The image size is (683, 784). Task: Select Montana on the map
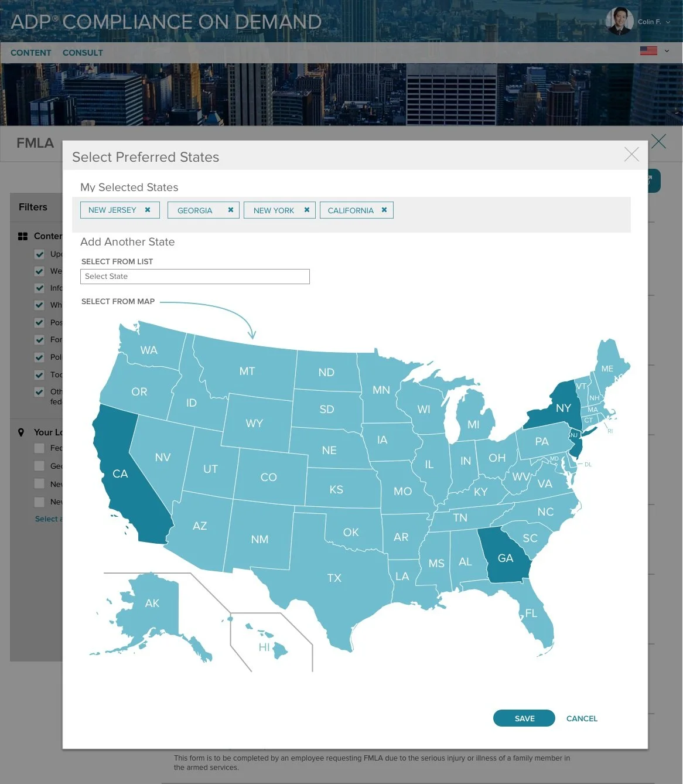[247, 371]
